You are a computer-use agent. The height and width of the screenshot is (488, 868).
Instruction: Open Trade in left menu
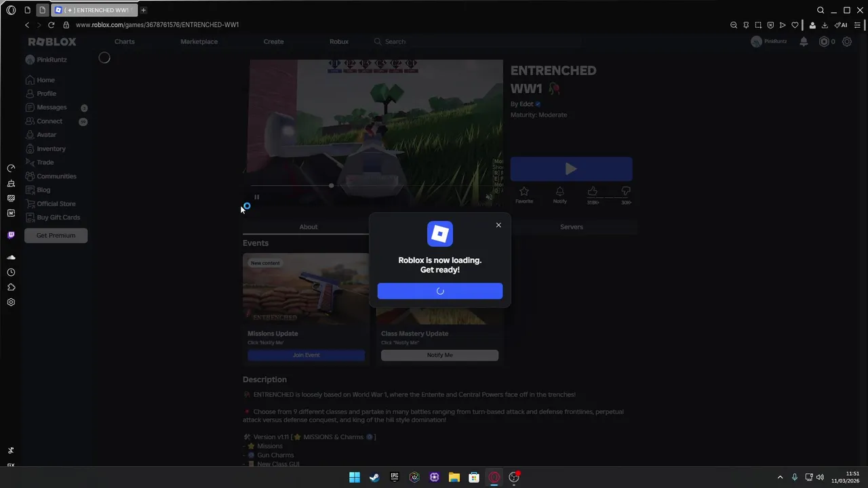point(39,163)
